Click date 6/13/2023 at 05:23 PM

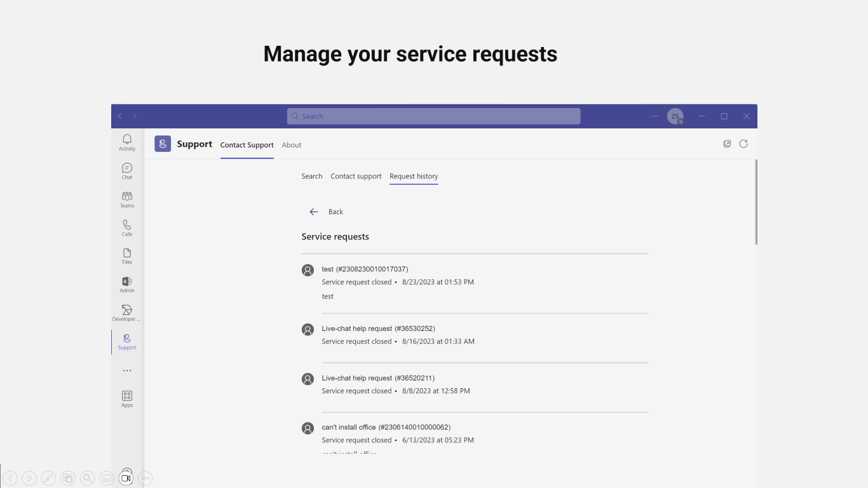438,440
